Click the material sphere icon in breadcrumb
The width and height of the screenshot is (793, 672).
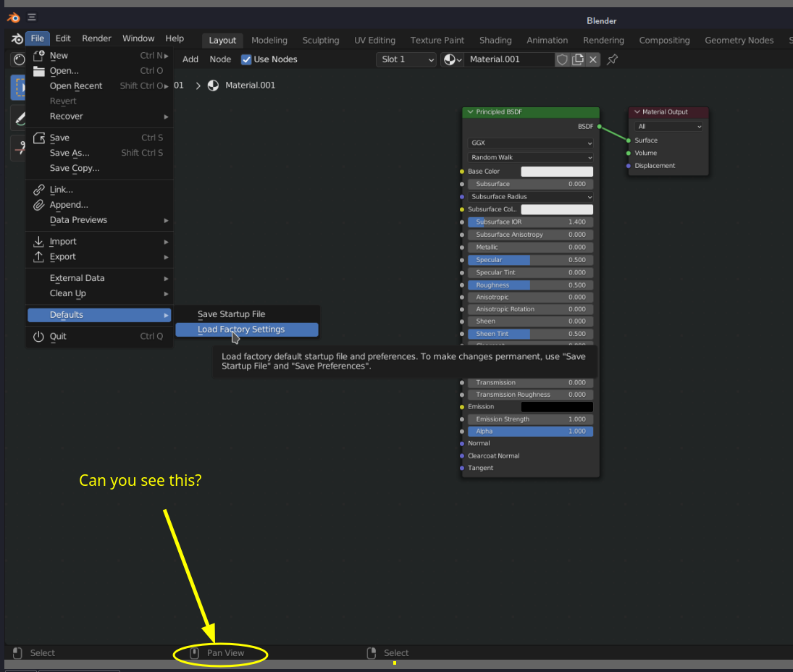(214, 85)
